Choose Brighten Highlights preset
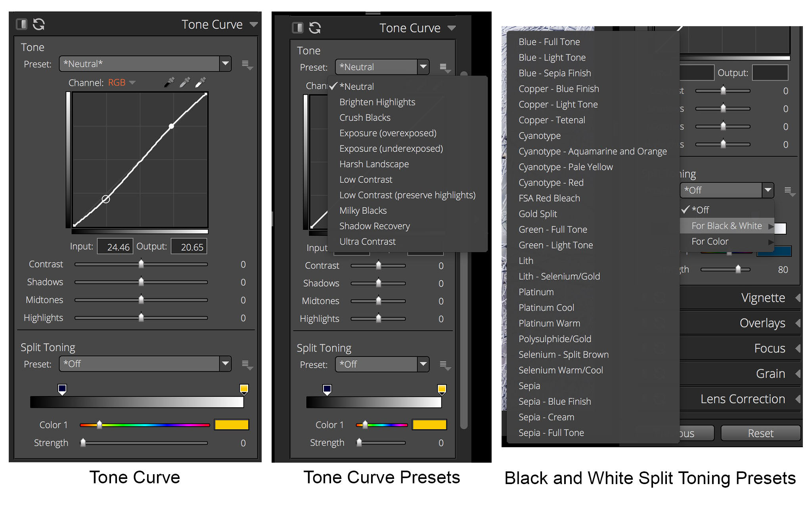The width and height of the screenshot is (812, 513). pyautogui.click(x=377, y=102)
